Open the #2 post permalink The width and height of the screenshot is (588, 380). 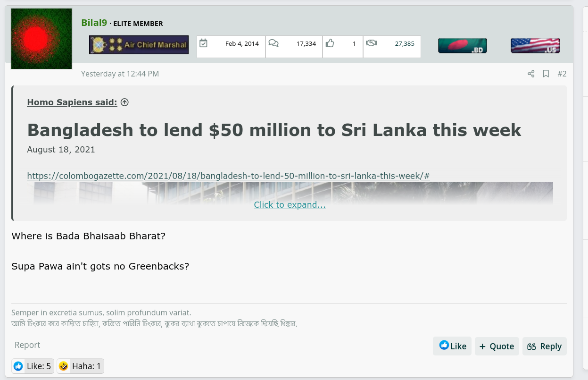(562, 74)
